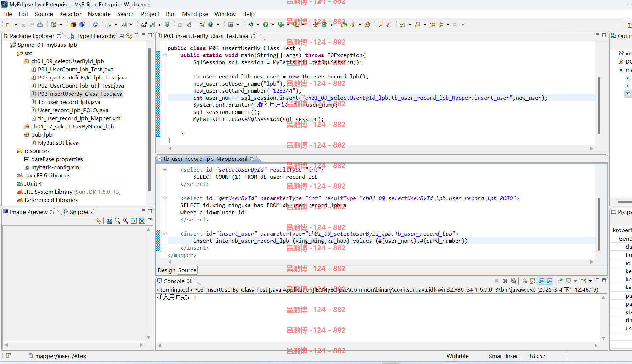Click the Back navigation arrow icon

pyautogui.click(x=441, y=24)
